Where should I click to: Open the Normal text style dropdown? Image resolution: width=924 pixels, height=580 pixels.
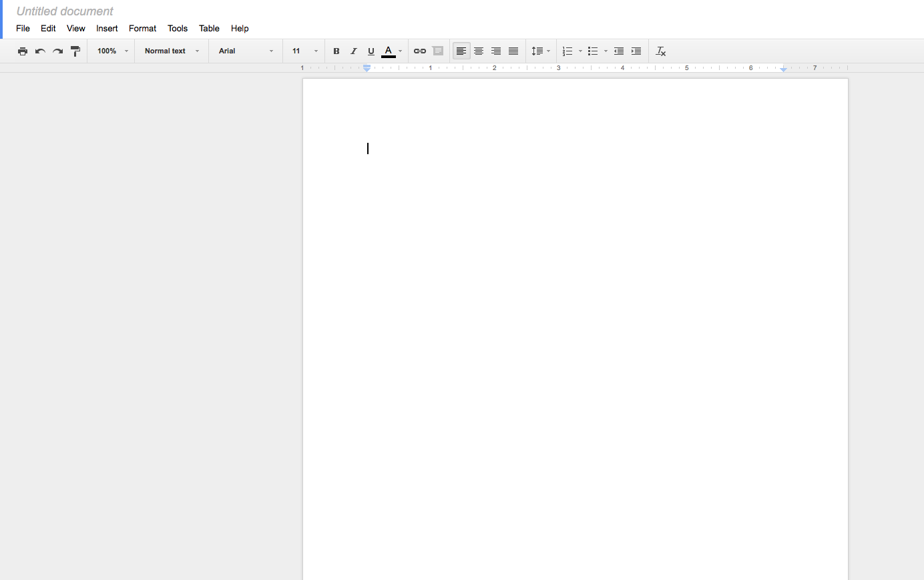coord(171,51)
